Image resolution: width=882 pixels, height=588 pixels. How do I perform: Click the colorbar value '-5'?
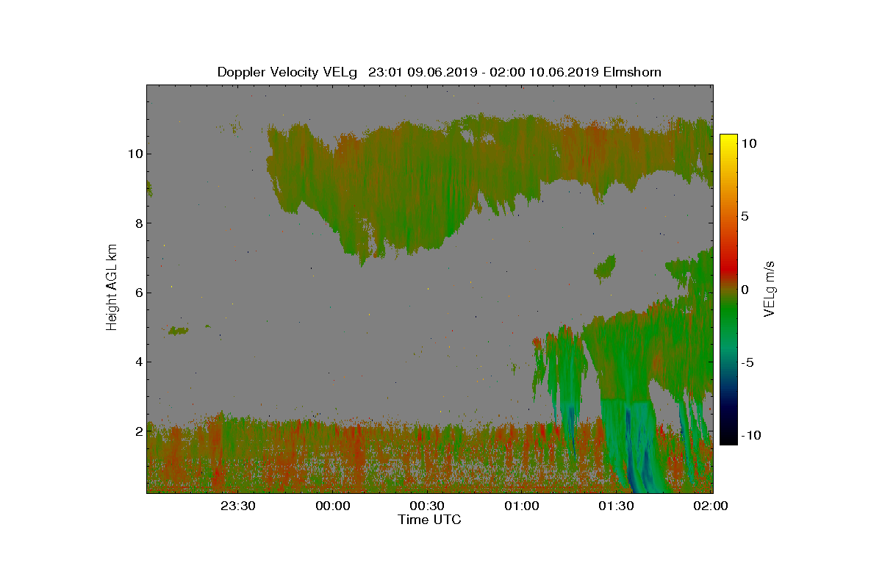[747, 362]
